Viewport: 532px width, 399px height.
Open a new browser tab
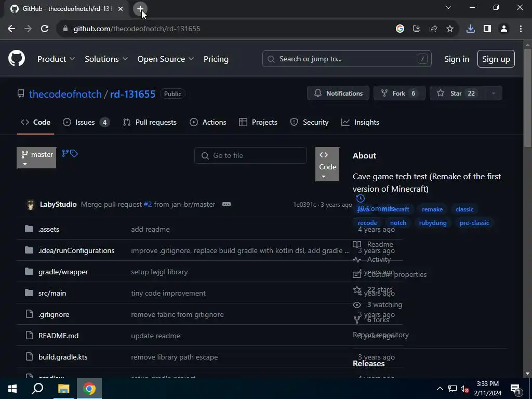click(x=140, y=9)
